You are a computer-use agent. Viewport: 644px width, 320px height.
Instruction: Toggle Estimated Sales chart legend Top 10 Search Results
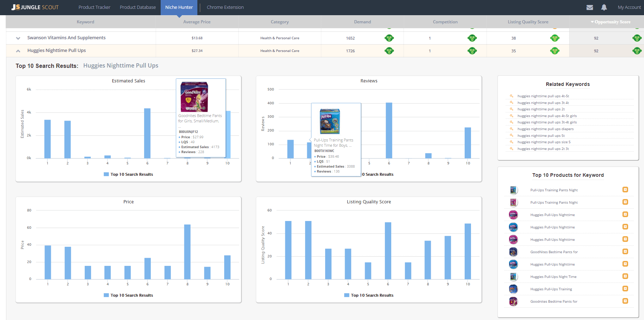[129, 174]
